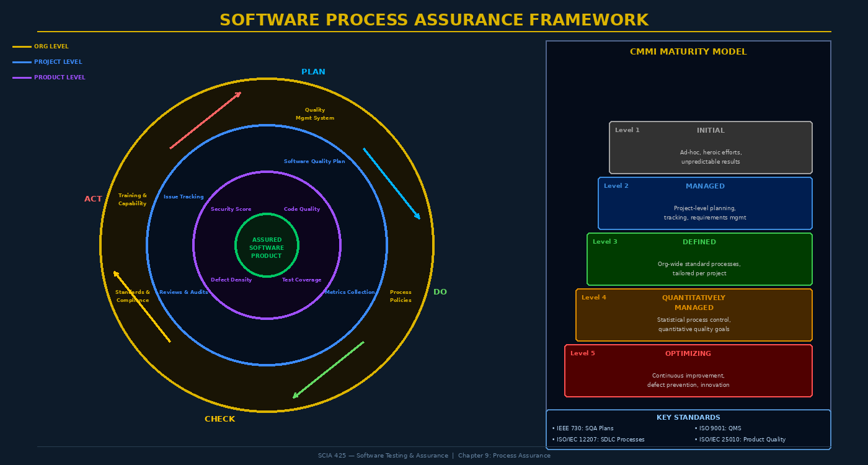The image size is (868, 465).
Task: Click the ASSURED SOFTWARE PRODUCT center circle
Action: (266, 247)
